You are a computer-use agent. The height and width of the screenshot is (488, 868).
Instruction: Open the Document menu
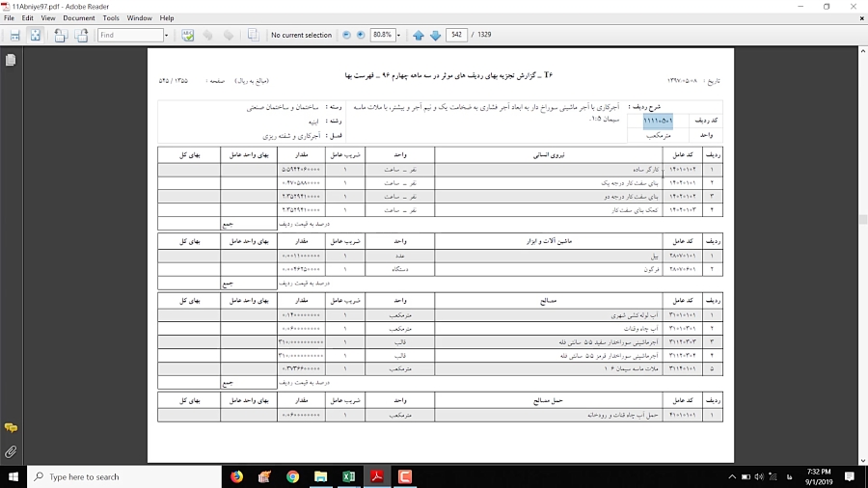[x=79, y=18]
